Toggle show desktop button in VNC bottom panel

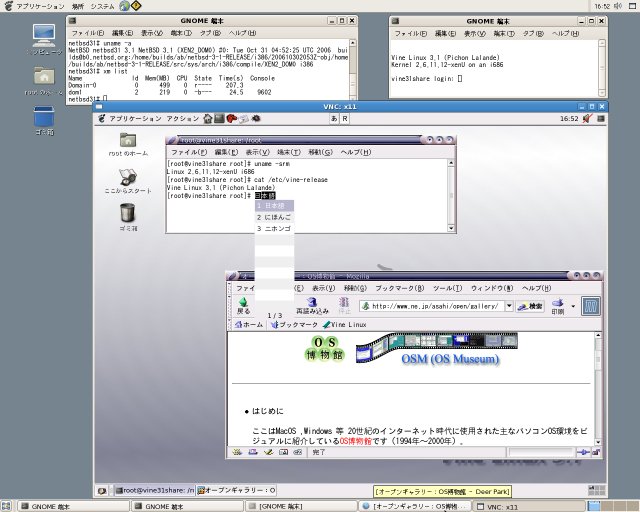(102, 490)
